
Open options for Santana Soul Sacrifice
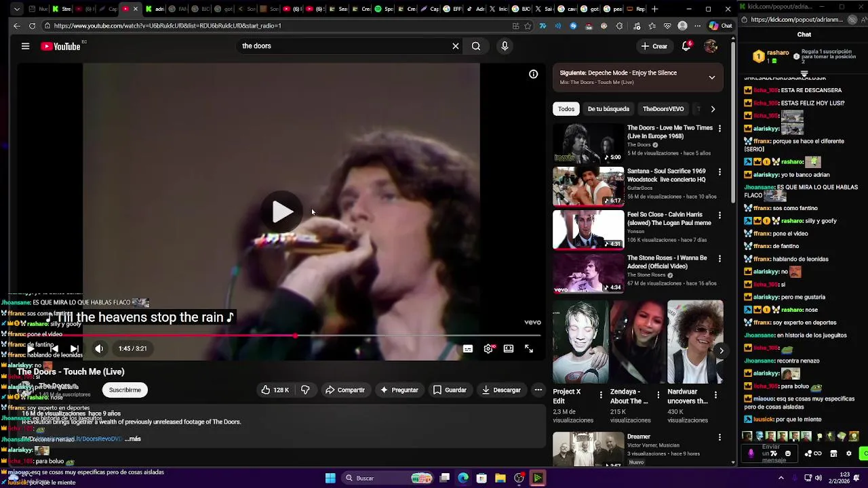click(x=720, y=171)
